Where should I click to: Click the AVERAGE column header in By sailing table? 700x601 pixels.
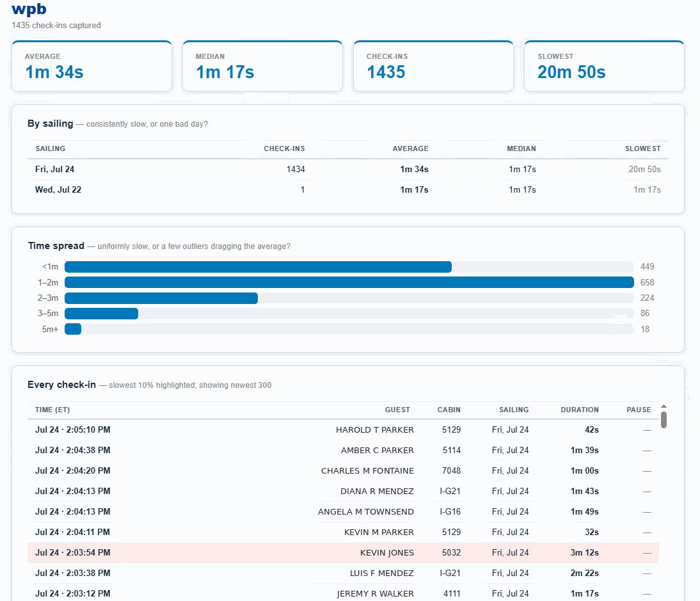[410, 148]
